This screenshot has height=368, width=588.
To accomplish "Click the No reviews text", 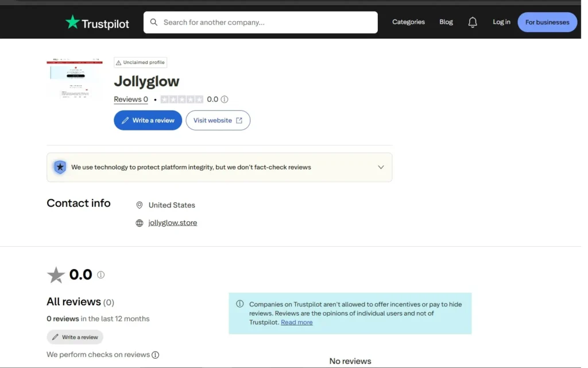I will point(350,361).
